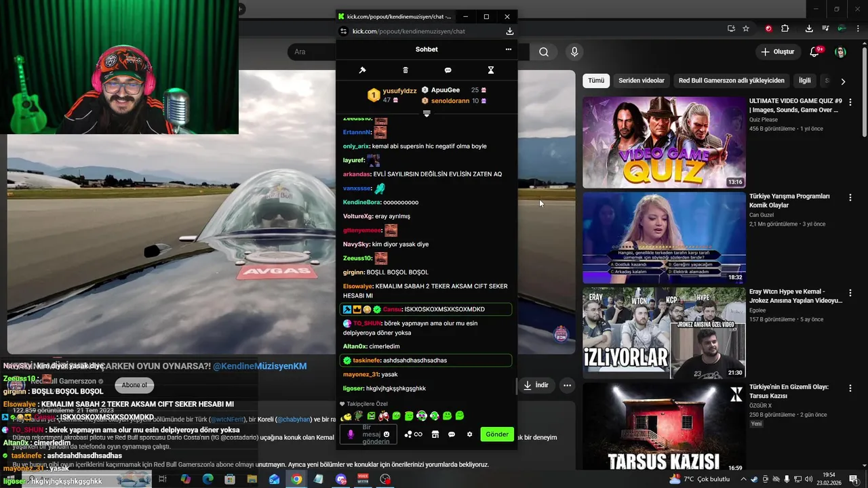
Task: Open the Windows notification center icon
Action: (x=856, y=479)
